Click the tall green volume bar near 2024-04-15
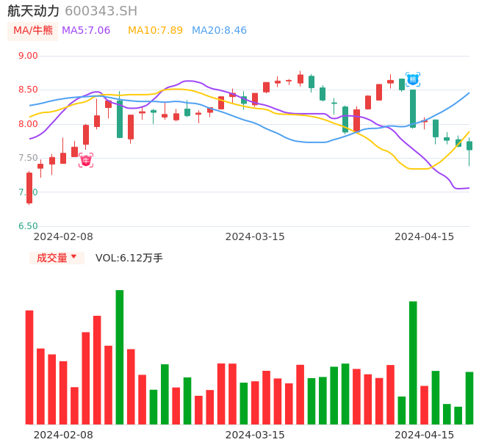The height and width of the screenshot is (445, 504). (413, 363)
